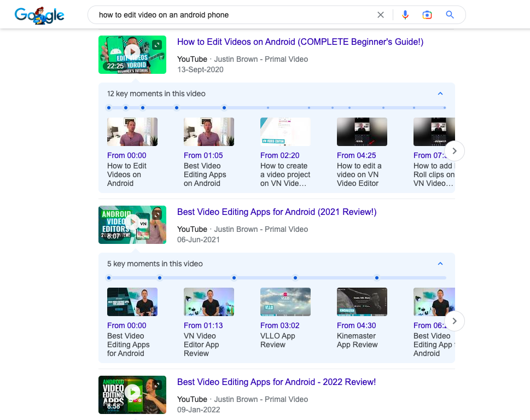Image resolution: width=530 pixels, height=420 pixels.
Task: Start voice search with microphone icon
Action: 405,15
